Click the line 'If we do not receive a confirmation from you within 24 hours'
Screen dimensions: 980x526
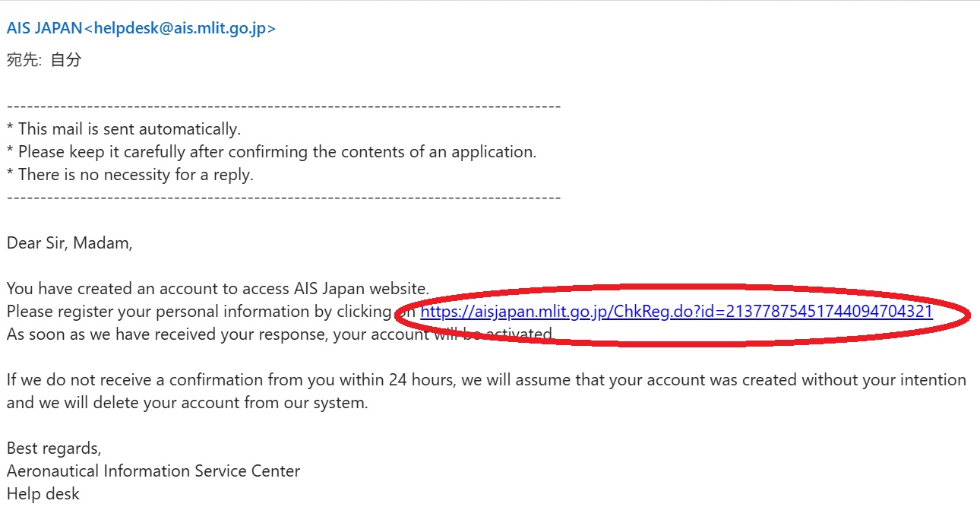click(x=486, y=380)
